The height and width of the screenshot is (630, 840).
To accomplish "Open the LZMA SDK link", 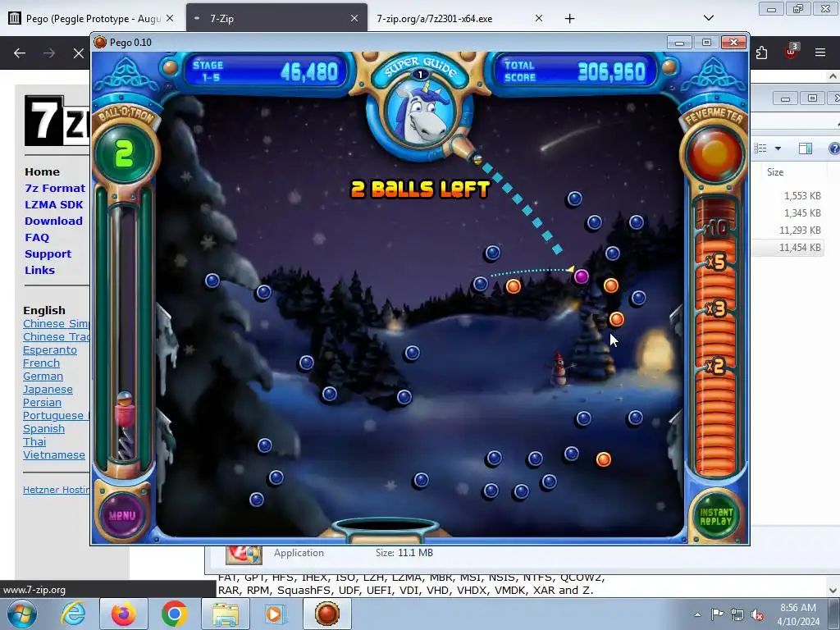I will [53, 204].
